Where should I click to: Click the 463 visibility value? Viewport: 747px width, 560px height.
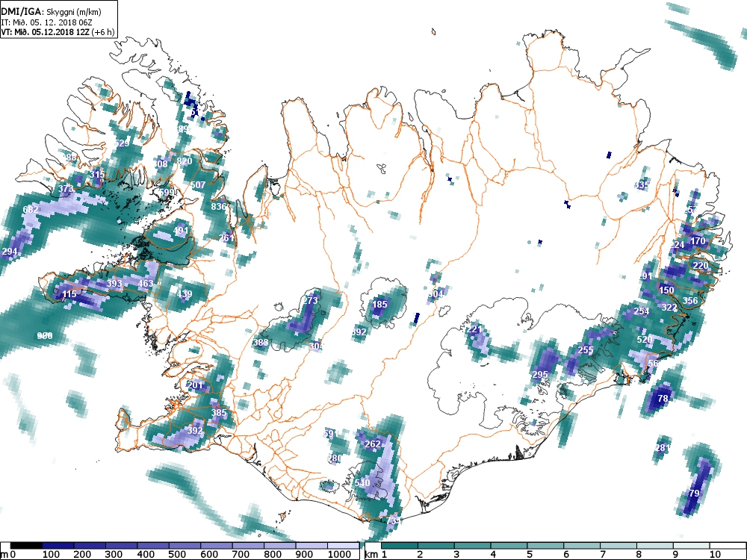click(146, 283)
